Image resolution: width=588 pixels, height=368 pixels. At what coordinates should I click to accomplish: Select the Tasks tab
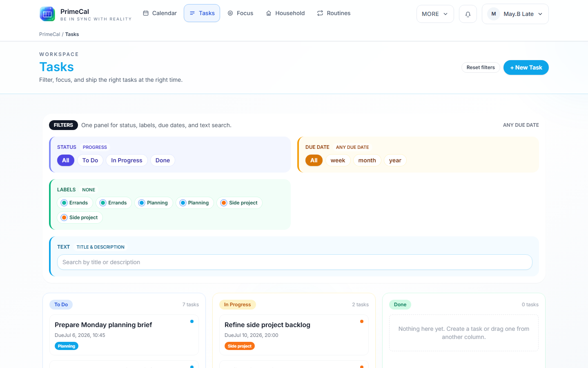pos(202,13)
